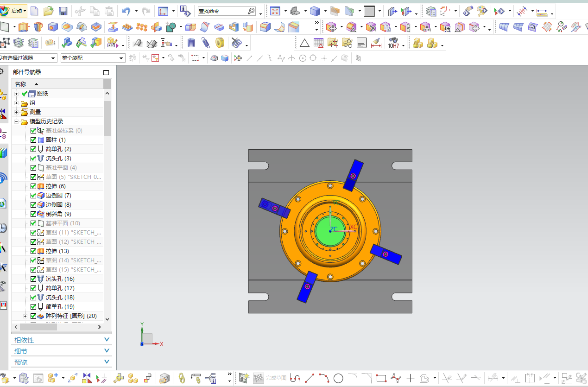Click the Open folder icon

point(48,11)
